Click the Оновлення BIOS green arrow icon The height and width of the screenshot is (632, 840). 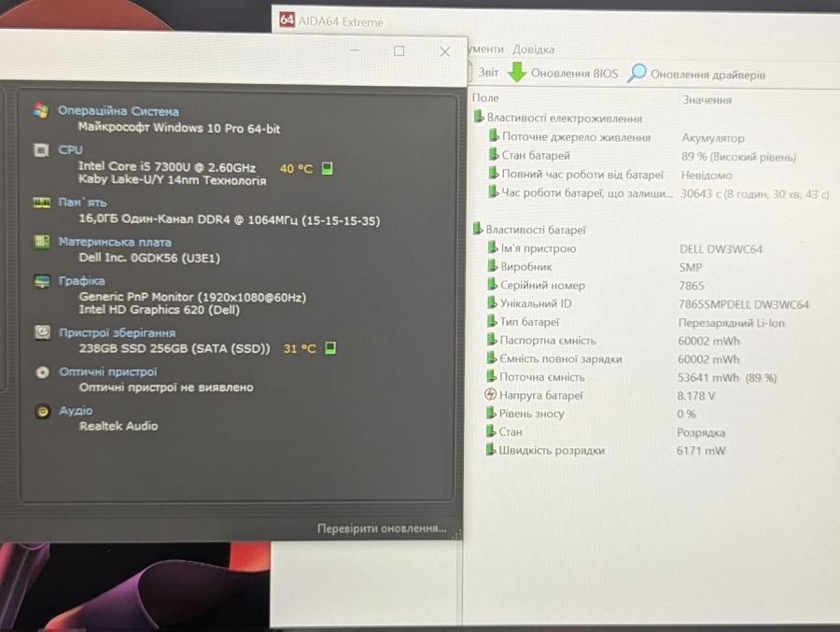pos(517,72)
